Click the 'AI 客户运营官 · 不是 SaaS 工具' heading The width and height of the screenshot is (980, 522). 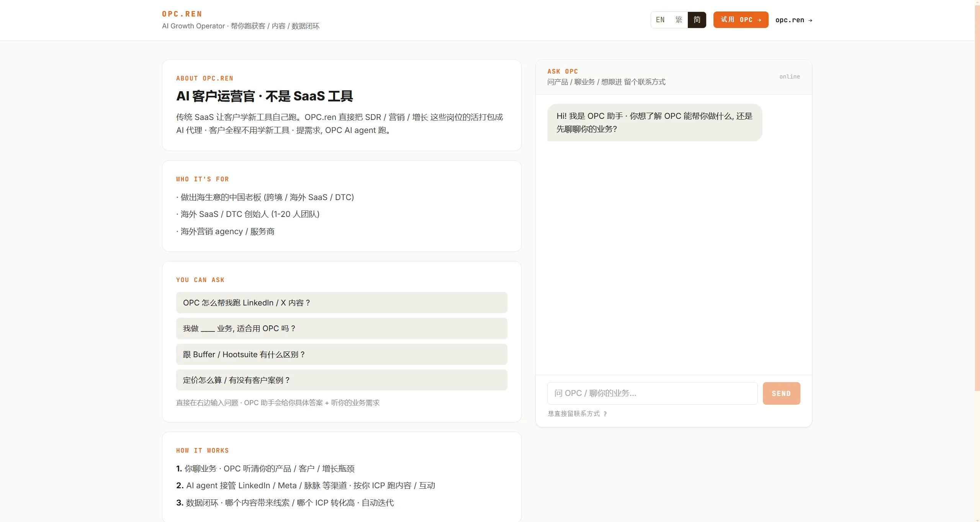tap(265, 96)
